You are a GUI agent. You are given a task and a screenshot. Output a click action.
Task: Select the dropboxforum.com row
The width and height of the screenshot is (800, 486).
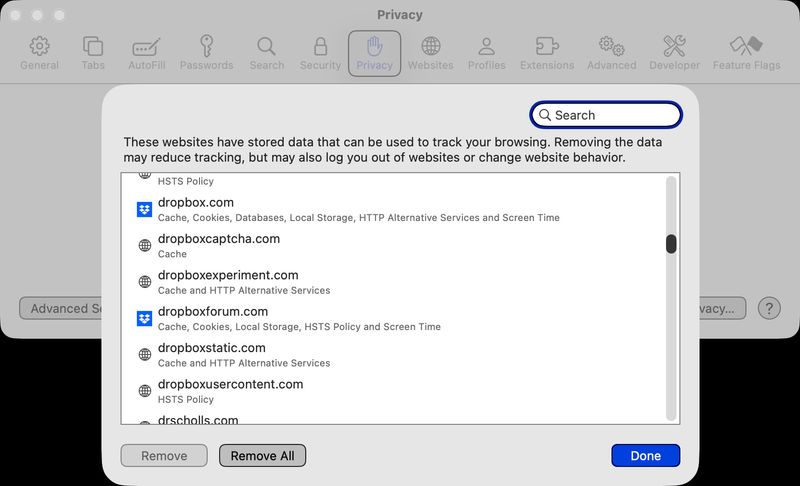[393, 318]
